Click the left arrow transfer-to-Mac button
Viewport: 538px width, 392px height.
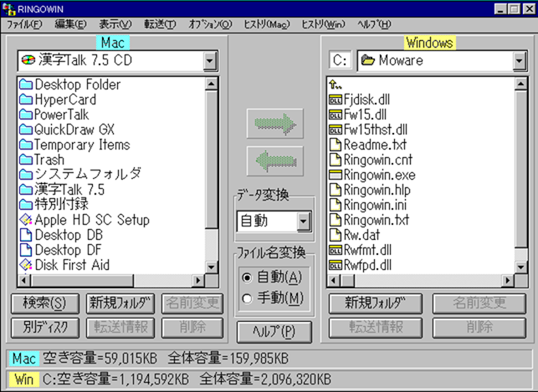274,160
